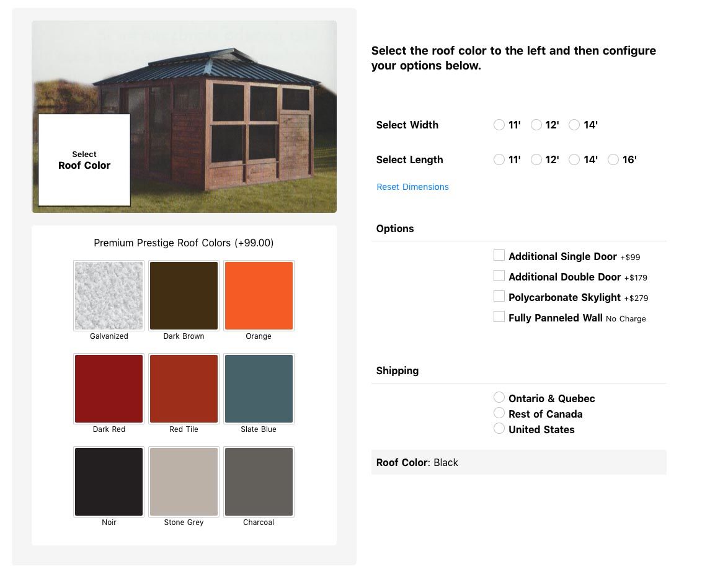Screen dimensions: 728x574
Task: Select the Galvanized roof color swatch
Action: click(x=109, y=295)
